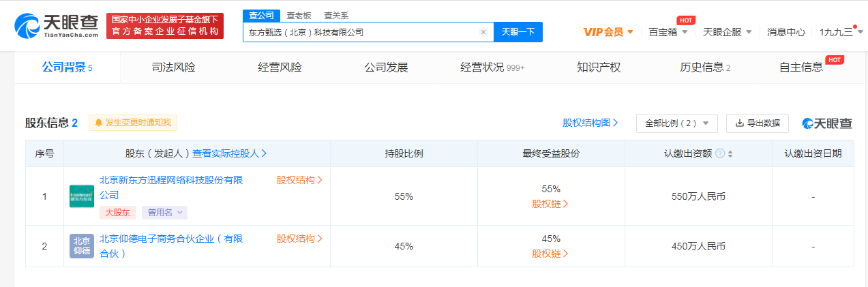Open the 股权结构图 link
This screenshot has height=287, width=868.
coord(590,123)
